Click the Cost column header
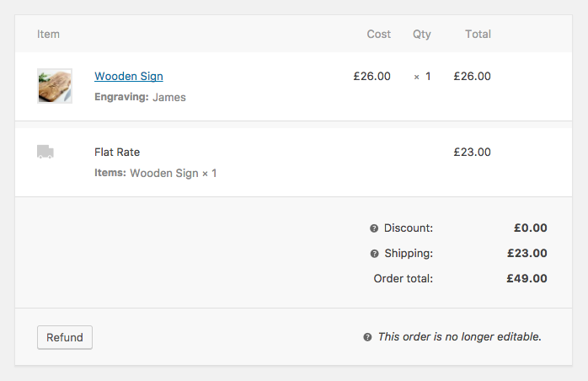Viewport: 588px width, 381px height. (379, 35)
